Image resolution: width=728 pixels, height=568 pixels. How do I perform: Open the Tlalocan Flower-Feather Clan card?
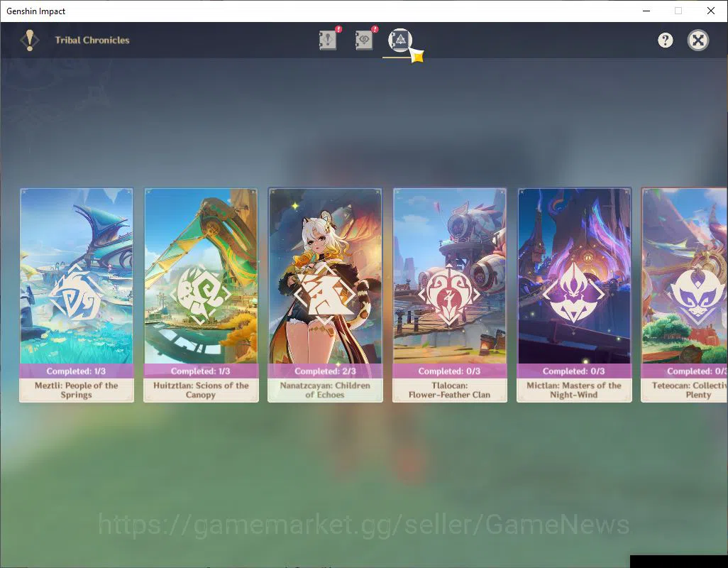[449, 295]
